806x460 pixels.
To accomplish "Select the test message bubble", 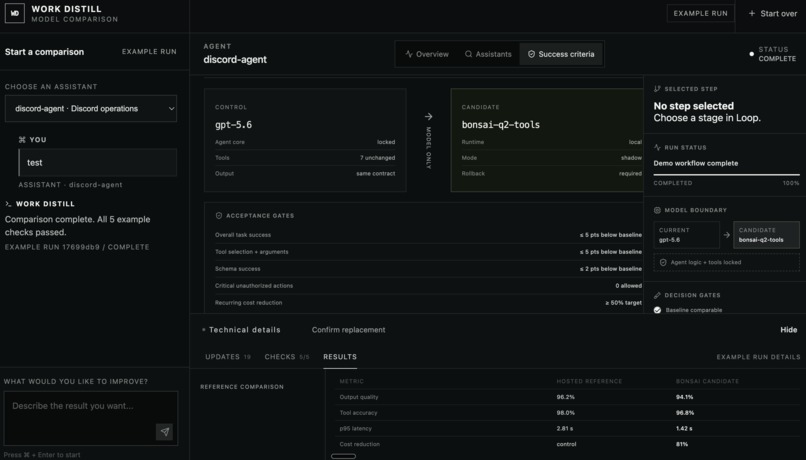I will (98, 162).
